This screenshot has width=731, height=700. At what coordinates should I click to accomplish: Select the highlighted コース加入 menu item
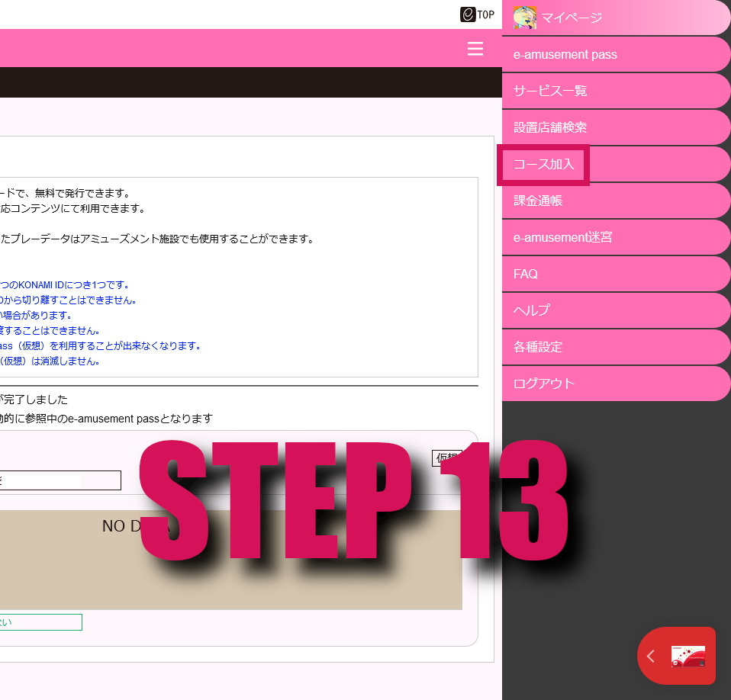[x=543, y=164]
